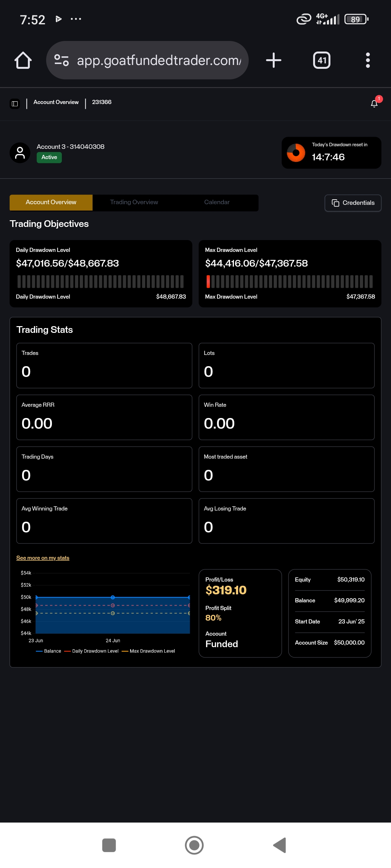Click the orange drawdown timer dial

pos(295,153)
